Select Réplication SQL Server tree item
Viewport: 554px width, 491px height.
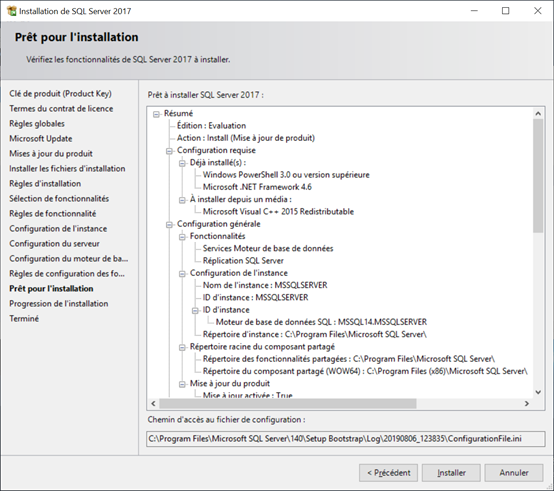click(x=243, y=261)
